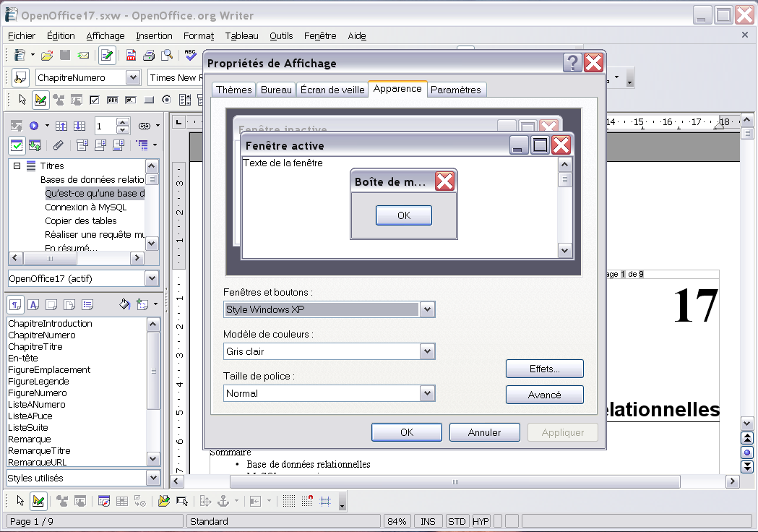758x532 pixels.
Task: Click INS insert mode in status bar
Action: pyautogui.click(x=428, y=521)
